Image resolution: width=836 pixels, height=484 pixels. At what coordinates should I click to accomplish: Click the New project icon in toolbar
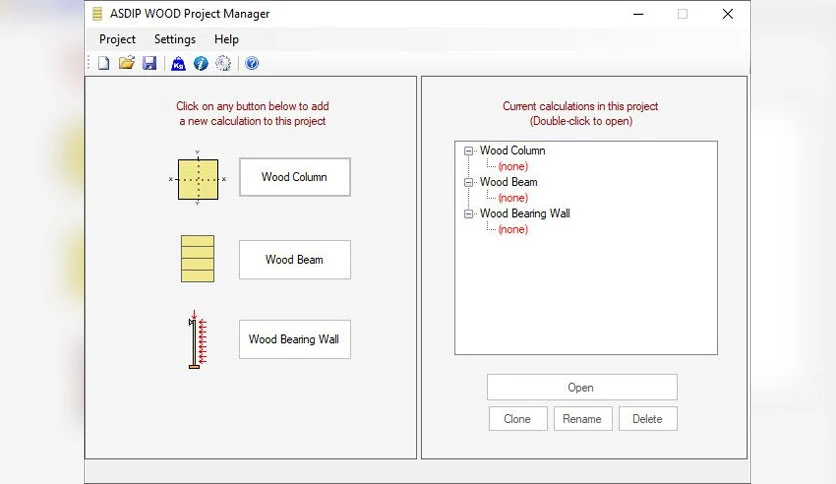(x=103, y=63)
